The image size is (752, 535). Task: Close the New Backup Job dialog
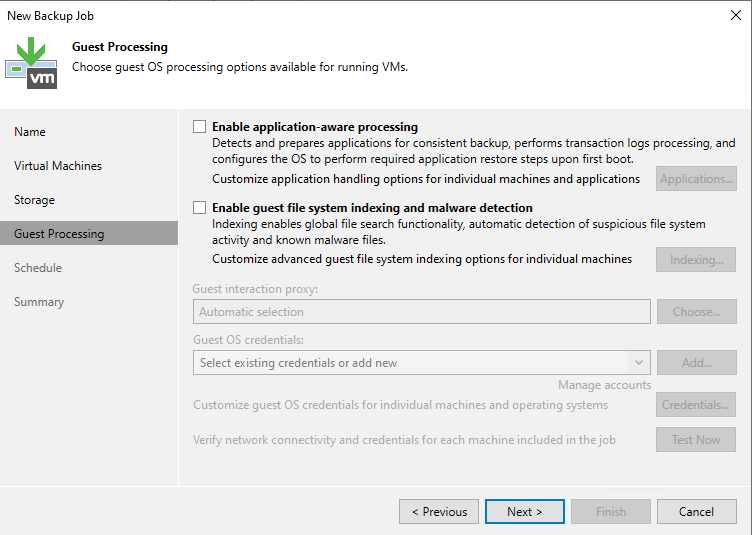tap(736, 15)
